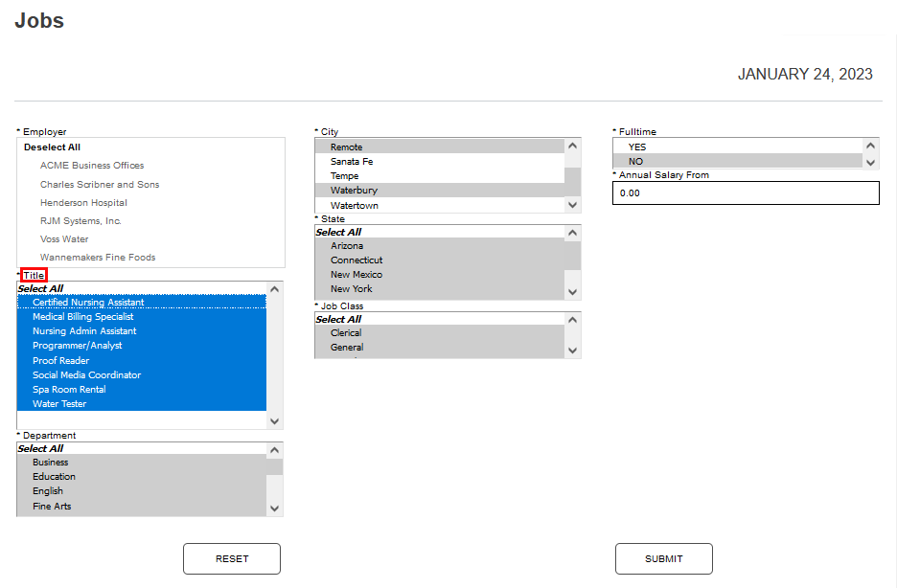Click Select All in Title list

(40, 288)
